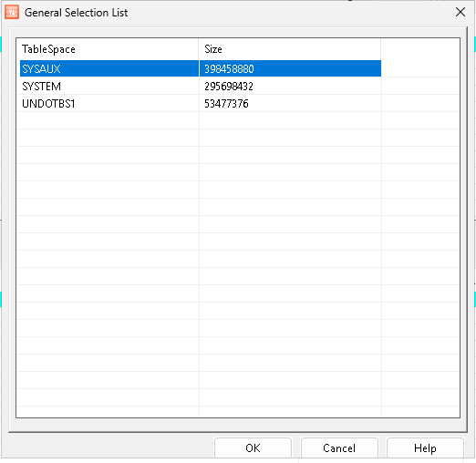Select the SYSTEM tablespace row
Viewport: 476px width, 463px height.
201,86
